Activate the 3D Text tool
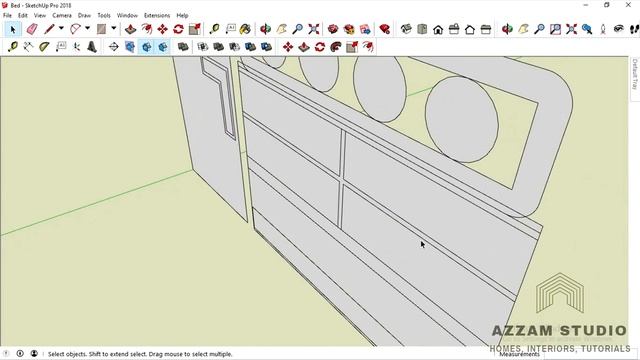The width and height of the screenshot is (640, 360). click(x=92, y=47)
